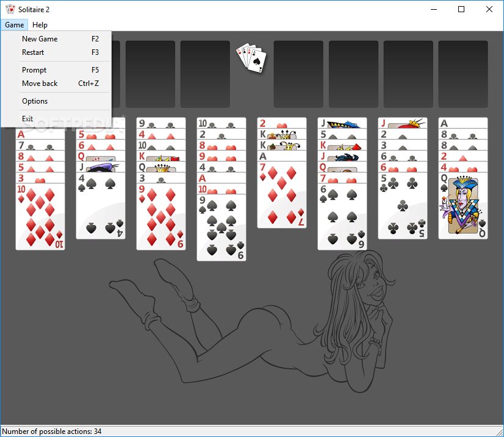This screenshot has width=504, height=437.
Task: Select the 10 of diamonds card
Action: (40, 217)
